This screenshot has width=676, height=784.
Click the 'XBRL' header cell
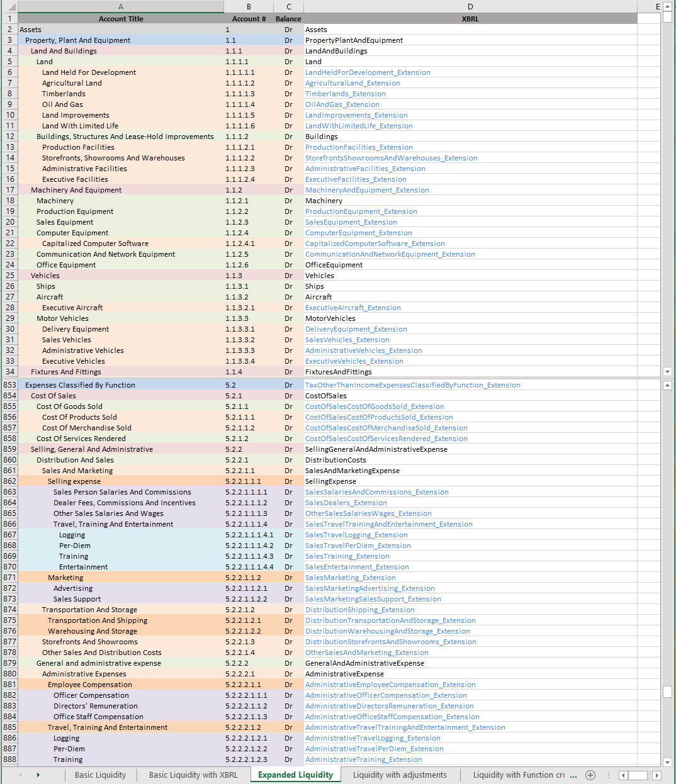pyautogui.click(x=470, y=19)
